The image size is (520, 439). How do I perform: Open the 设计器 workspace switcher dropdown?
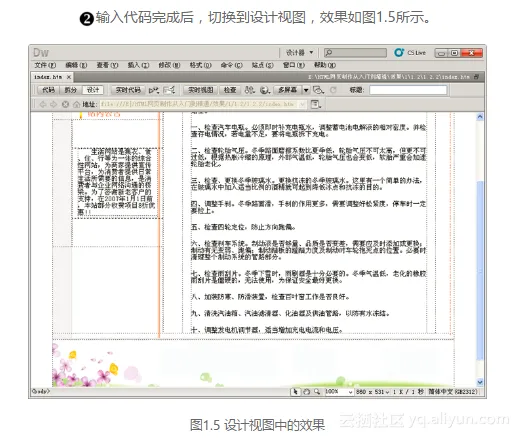[x=299, y=53]
